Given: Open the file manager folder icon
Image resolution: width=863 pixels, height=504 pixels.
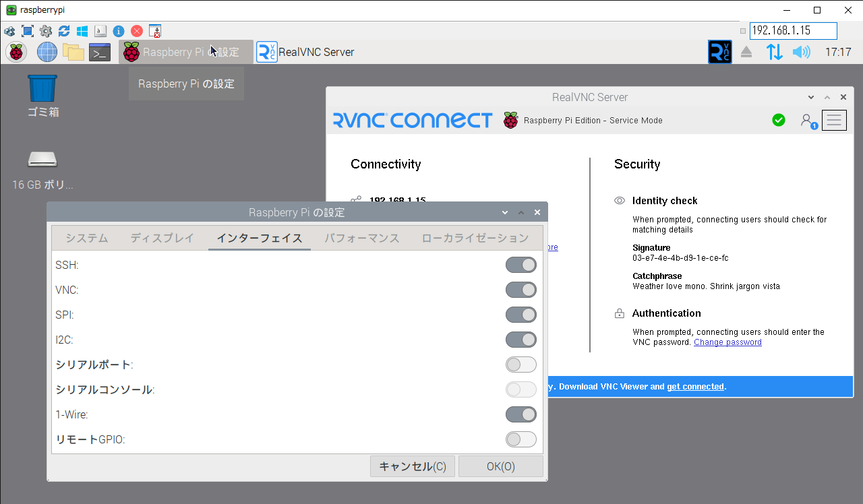Looking at the screenshot, I should pyautogui.click(x=73, y=52).
